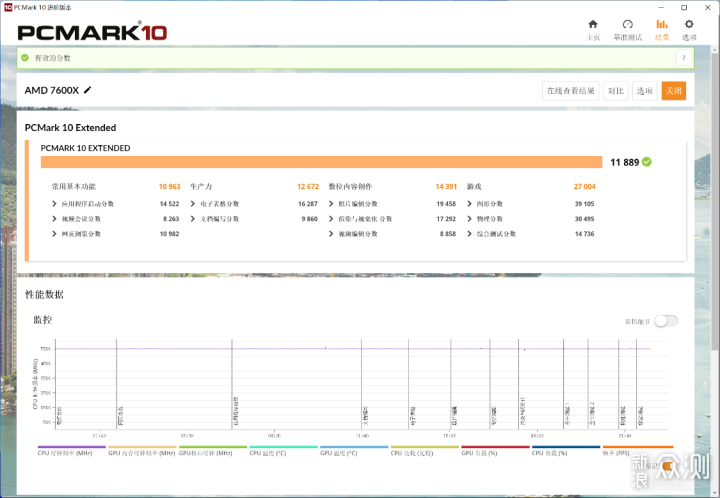The height and width of the screenshot is (498, 720).
Task: Click the 39 105 graphics score value
Action: coord(584,203)
